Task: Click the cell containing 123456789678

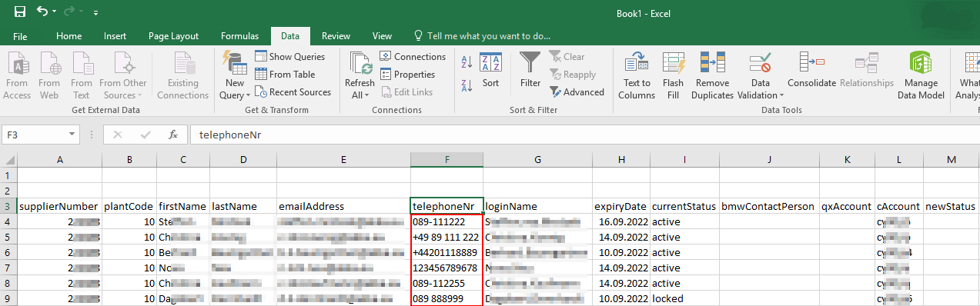Action: point(447,268)
